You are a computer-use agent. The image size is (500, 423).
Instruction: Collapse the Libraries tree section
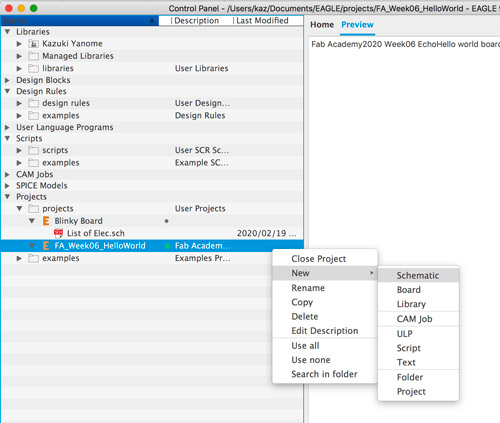8,32
